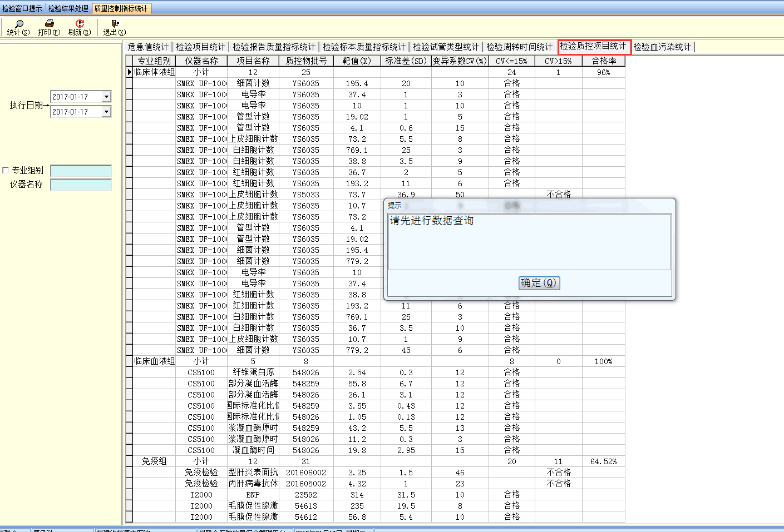Click the 专业组别 filter input field

tap(81, 171)
